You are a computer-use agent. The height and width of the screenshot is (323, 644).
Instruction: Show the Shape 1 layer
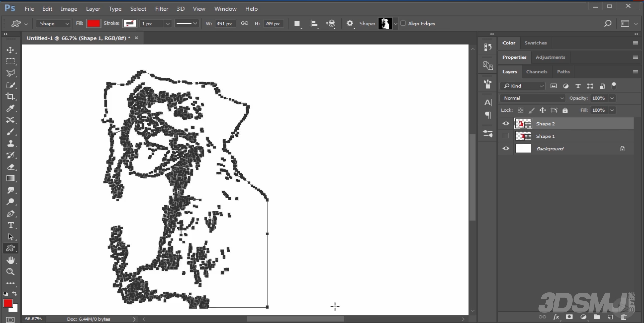[x=506, y=136]
